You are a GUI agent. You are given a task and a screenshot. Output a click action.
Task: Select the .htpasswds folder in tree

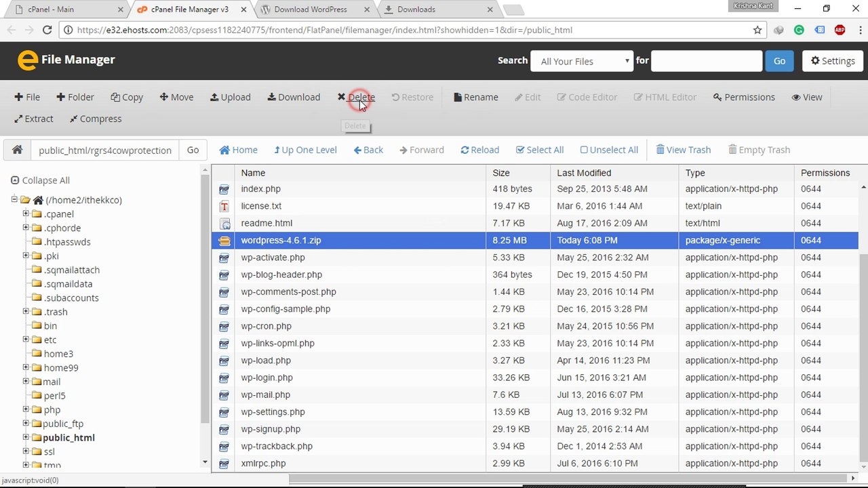[67, 242]
